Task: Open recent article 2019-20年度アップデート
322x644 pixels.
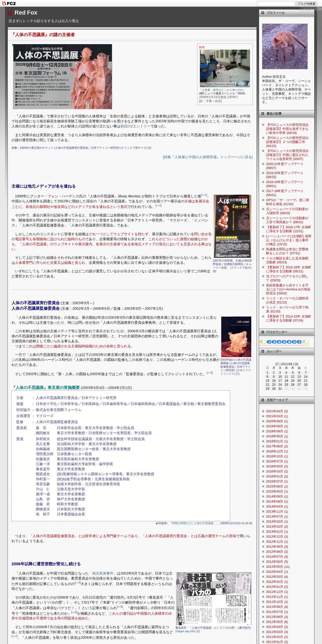Action: click(x=285, y=175)
